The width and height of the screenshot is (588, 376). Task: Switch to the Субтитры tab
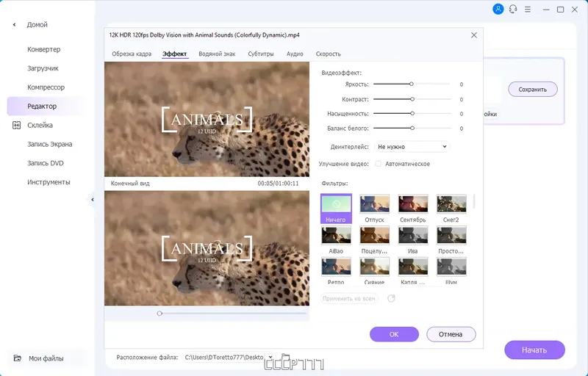[261, 54]
